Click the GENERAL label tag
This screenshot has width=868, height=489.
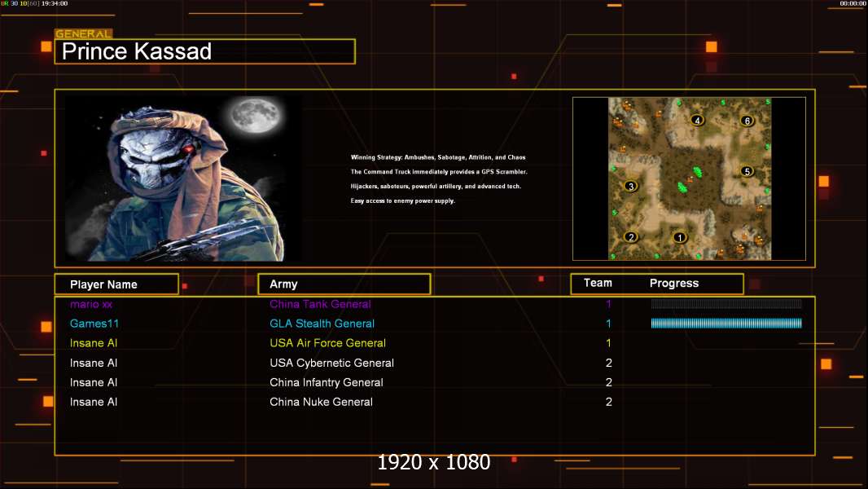pyautogui.click(x=84, y=33)
